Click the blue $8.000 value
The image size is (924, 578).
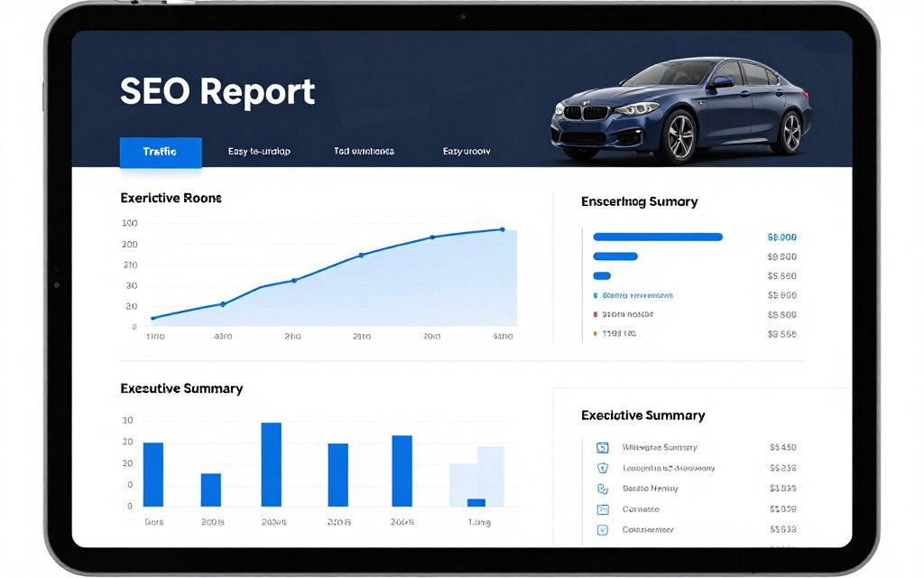click(782, 238)
